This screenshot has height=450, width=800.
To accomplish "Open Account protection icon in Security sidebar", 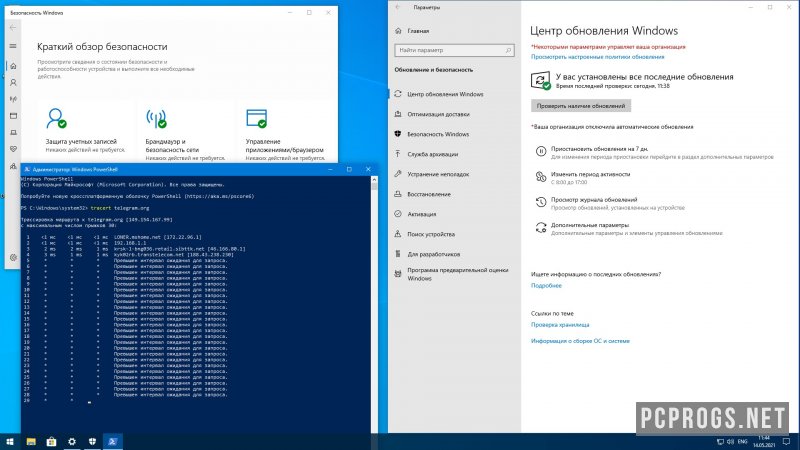I will (x=13, y=82).
